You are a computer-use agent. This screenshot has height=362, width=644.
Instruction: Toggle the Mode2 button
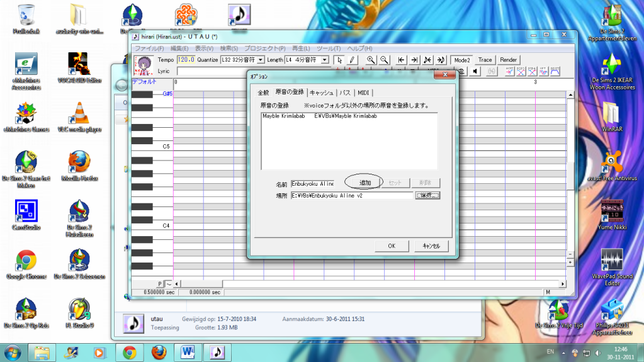462,60
